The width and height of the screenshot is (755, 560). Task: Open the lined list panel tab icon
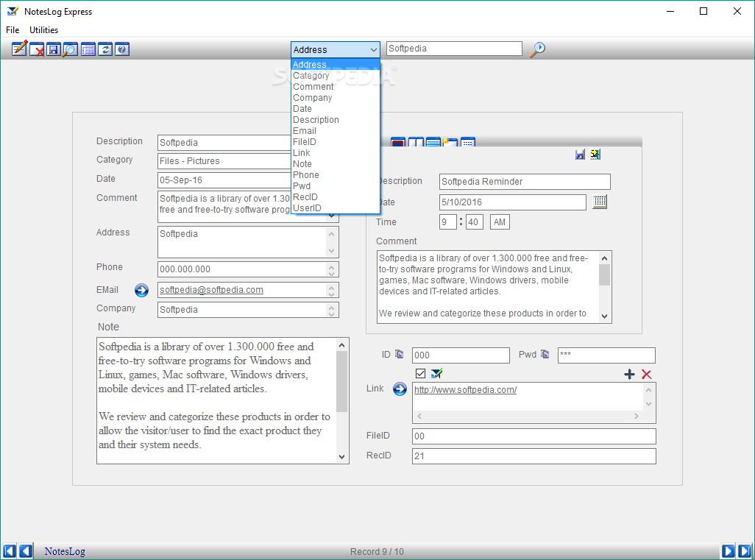433,142
